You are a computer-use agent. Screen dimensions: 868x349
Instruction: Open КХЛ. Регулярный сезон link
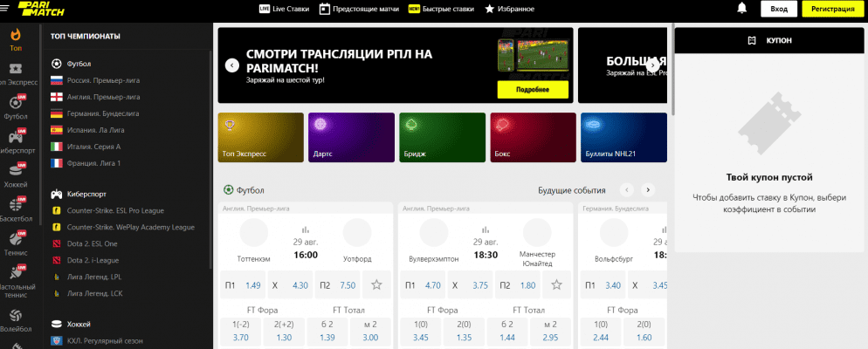105,340
